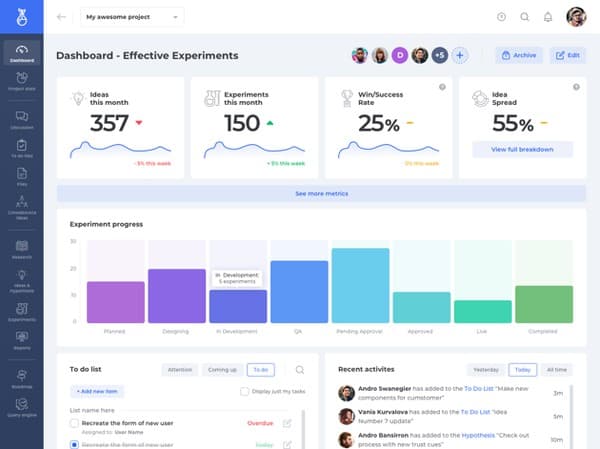Enable 'Display just my tasks' checkbox
Viewport: 600px width, 449px height.
point(246,391)
